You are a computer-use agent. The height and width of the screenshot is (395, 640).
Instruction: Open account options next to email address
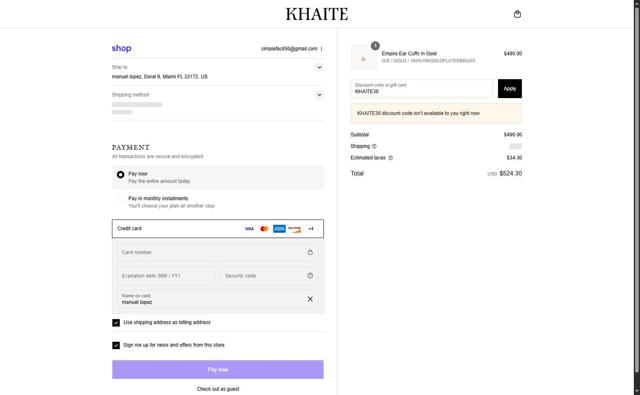click(x=321, y=49)
